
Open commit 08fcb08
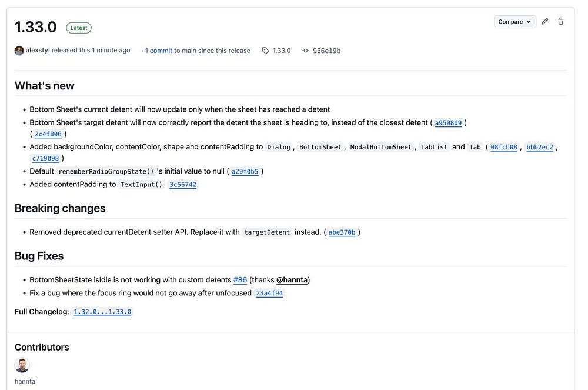point(504,147)
